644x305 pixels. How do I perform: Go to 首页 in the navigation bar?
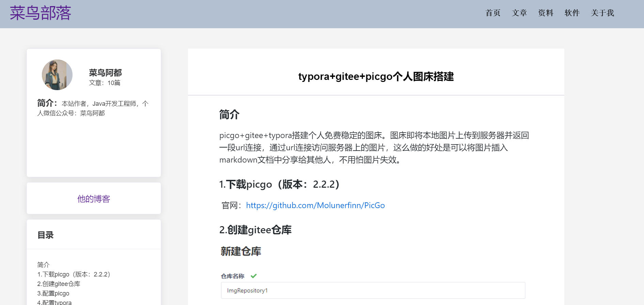493,13
